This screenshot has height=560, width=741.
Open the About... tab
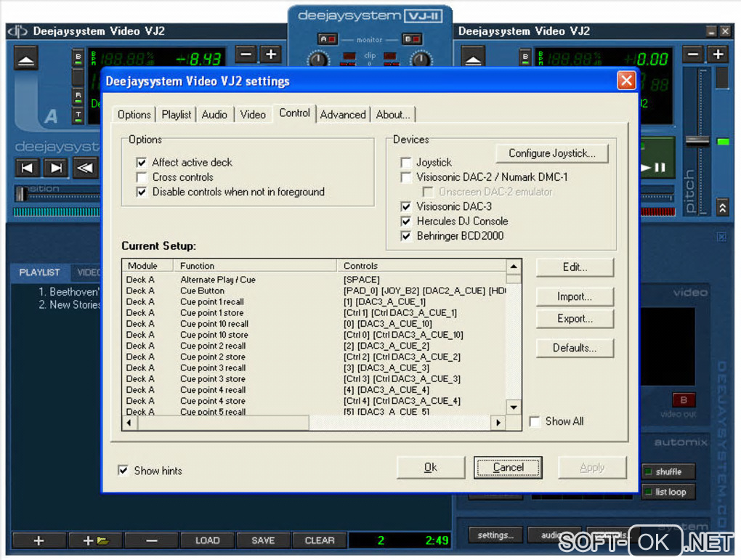[393, 115]
